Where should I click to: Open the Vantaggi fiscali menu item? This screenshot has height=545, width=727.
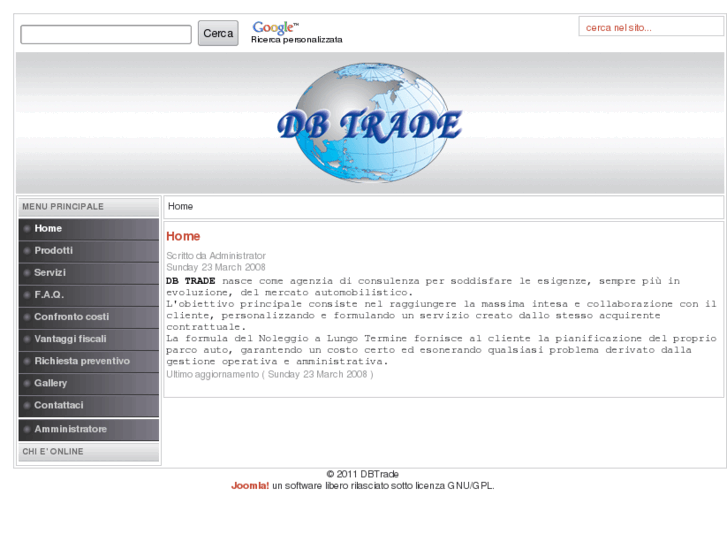pyautogui.click(x=89, y=339)
